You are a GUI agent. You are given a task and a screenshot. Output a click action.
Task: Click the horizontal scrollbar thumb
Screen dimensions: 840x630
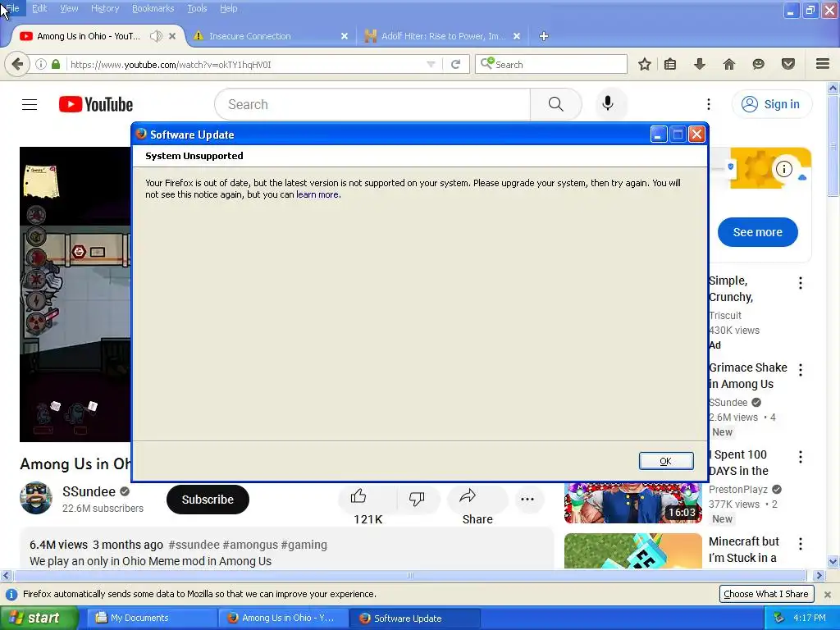410,575
